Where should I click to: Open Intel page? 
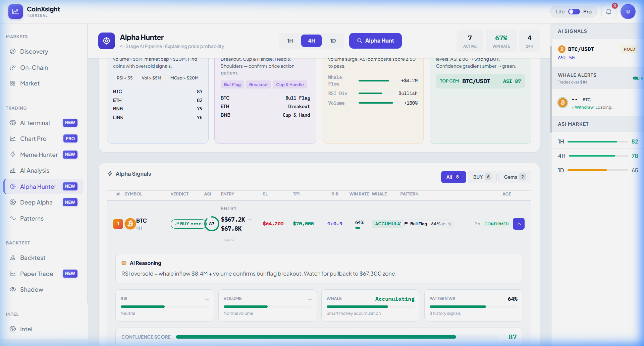[x=44, y=329]
